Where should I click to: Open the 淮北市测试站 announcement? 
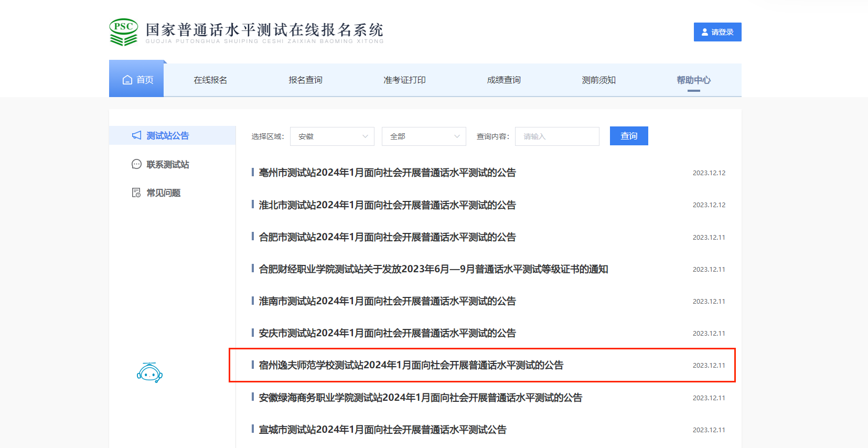coord(387,205)
